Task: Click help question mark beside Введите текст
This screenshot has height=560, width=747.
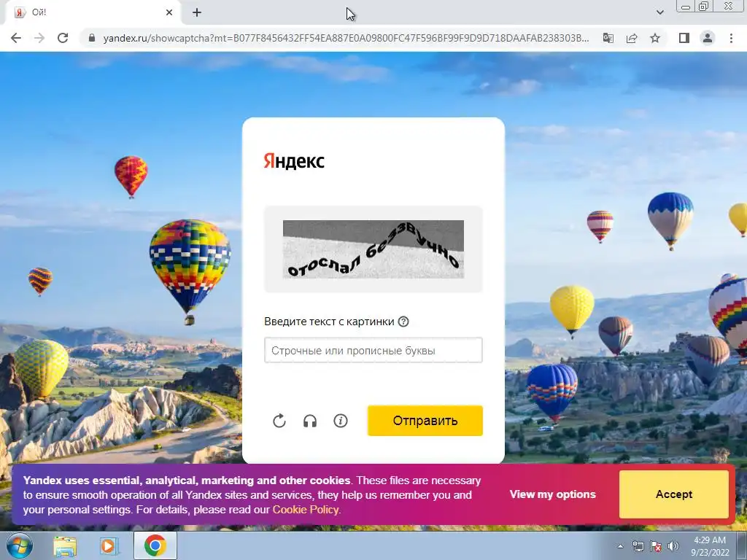Action: 403,322
